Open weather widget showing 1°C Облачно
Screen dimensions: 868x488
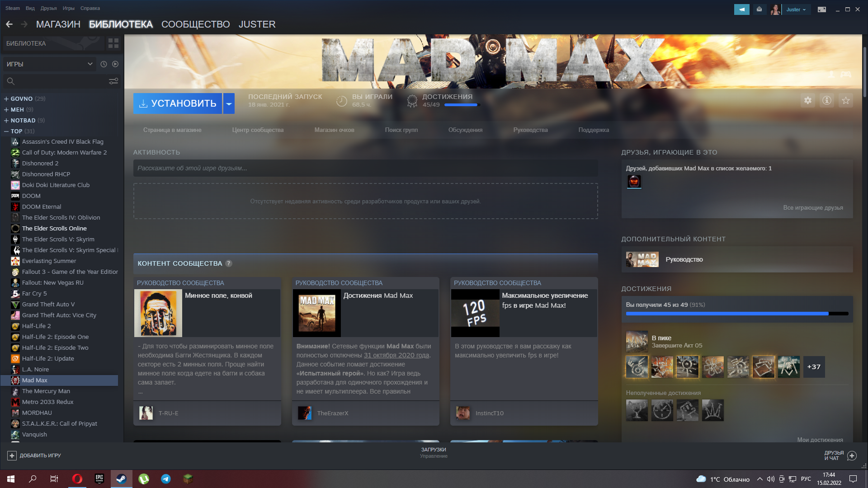pos(722,479)
